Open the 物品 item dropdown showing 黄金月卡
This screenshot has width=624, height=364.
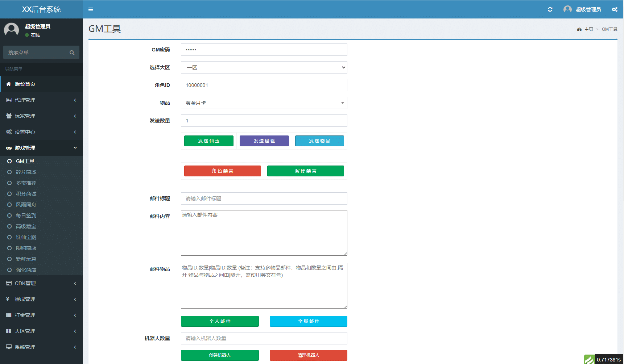pyautogui.click(x=264, y=103)
